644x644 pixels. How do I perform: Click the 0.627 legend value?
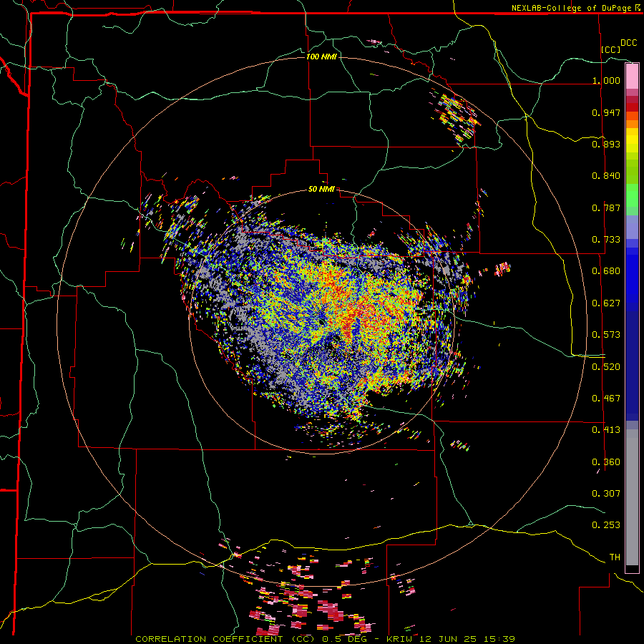click(x=606, y=303)
